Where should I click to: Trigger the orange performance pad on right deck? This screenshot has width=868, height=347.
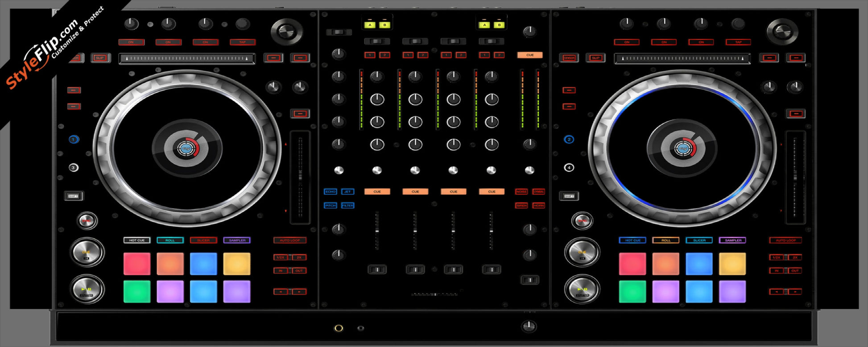point(665,264)
